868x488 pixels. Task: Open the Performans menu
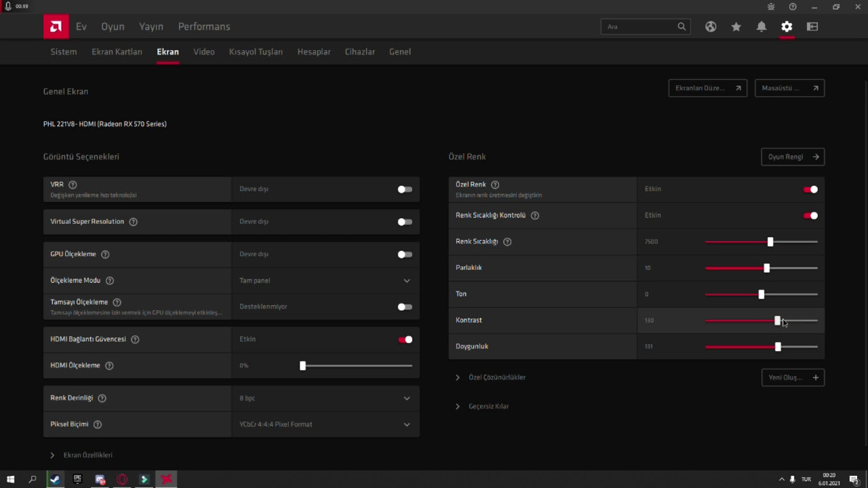pyautogui.click(x=204, y=26)
